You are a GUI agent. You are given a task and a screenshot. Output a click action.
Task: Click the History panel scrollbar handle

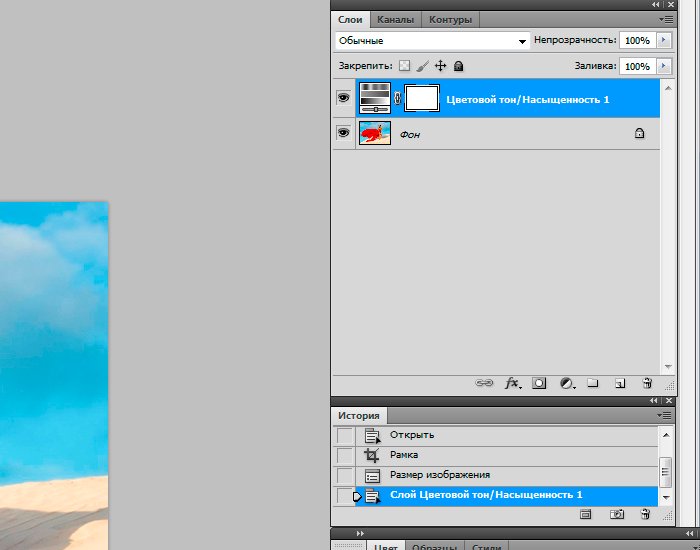[666, 470]
